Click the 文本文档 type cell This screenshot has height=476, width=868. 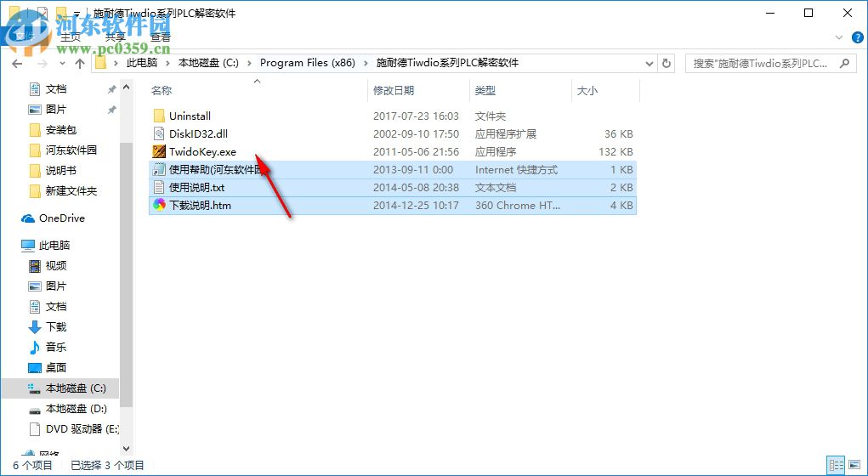click(496, 188)
